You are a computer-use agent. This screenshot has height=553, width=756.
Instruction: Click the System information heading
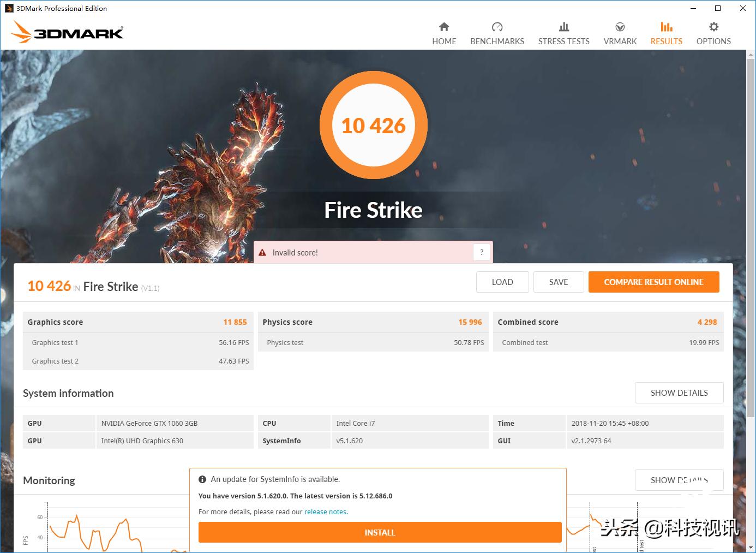pos(68,393)
